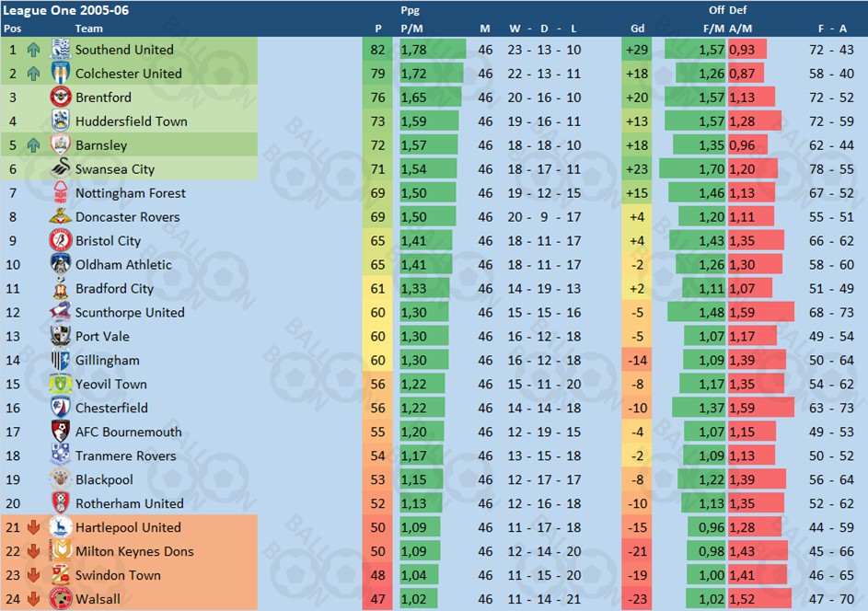Click the Nottingham Forest tree crest
The width and height of the screenshot is (868, 611).
click(61, 193)
